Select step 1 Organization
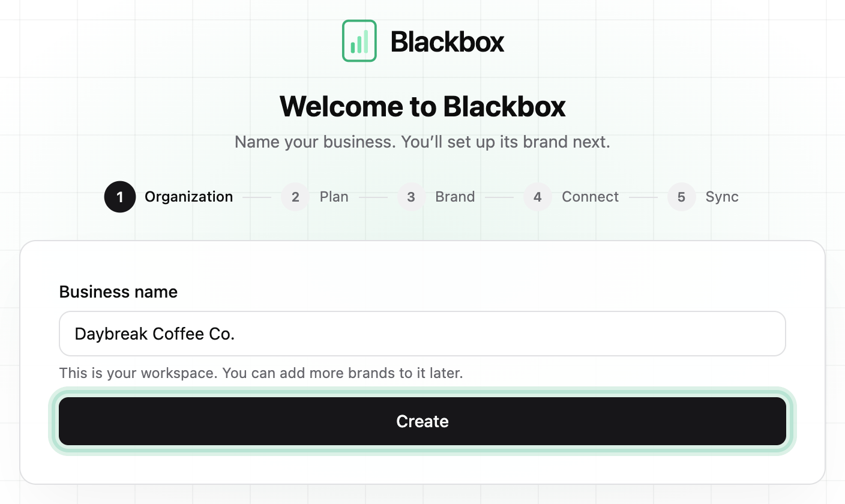Image resolution: width=845 pixels, height=504 pixels. coord(169,197)
